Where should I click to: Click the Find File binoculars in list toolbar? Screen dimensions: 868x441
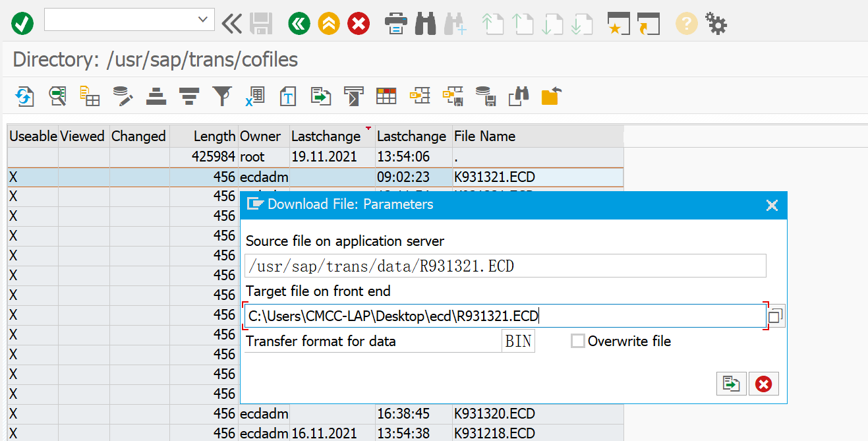click(x=519, y=96)
